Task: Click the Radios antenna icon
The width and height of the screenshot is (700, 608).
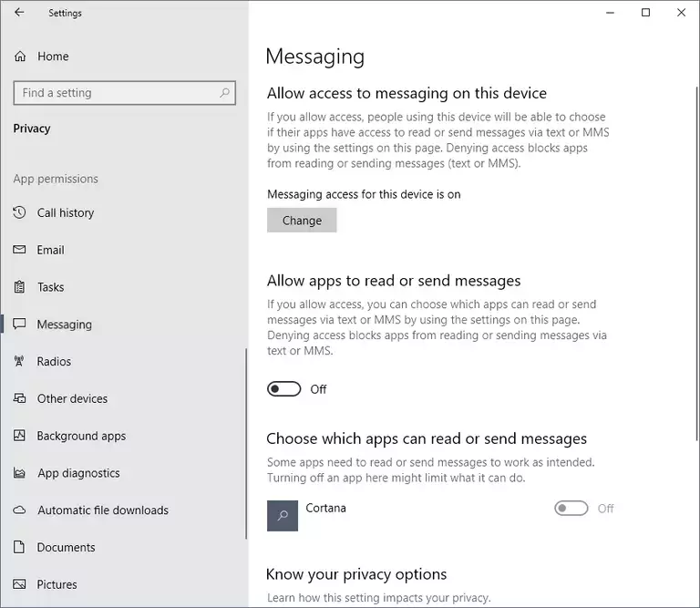Action: coord(19,362)
